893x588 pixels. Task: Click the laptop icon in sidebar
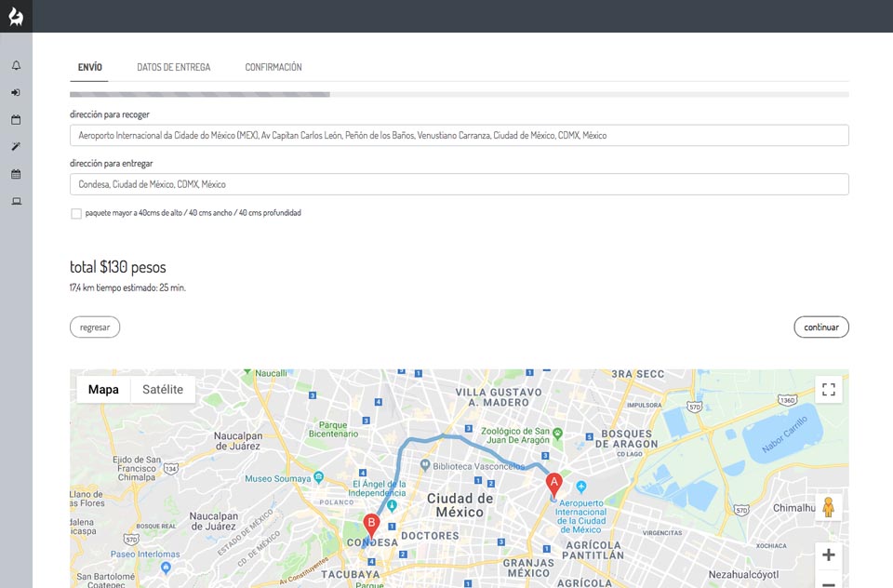pyautogui.click(x=16, y=201)
